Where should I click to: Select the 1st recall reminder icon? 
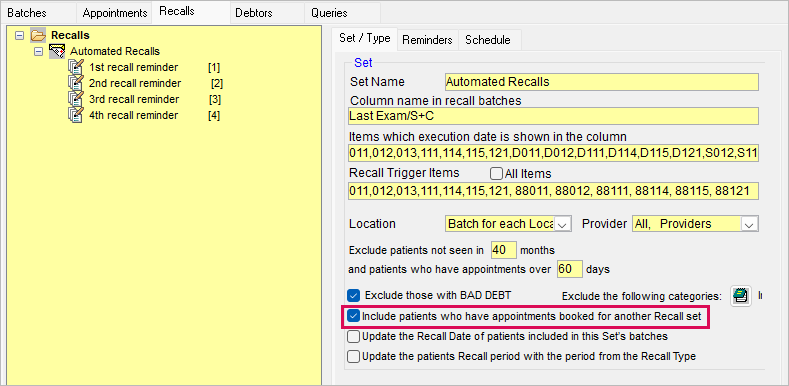tap(75, 67)
